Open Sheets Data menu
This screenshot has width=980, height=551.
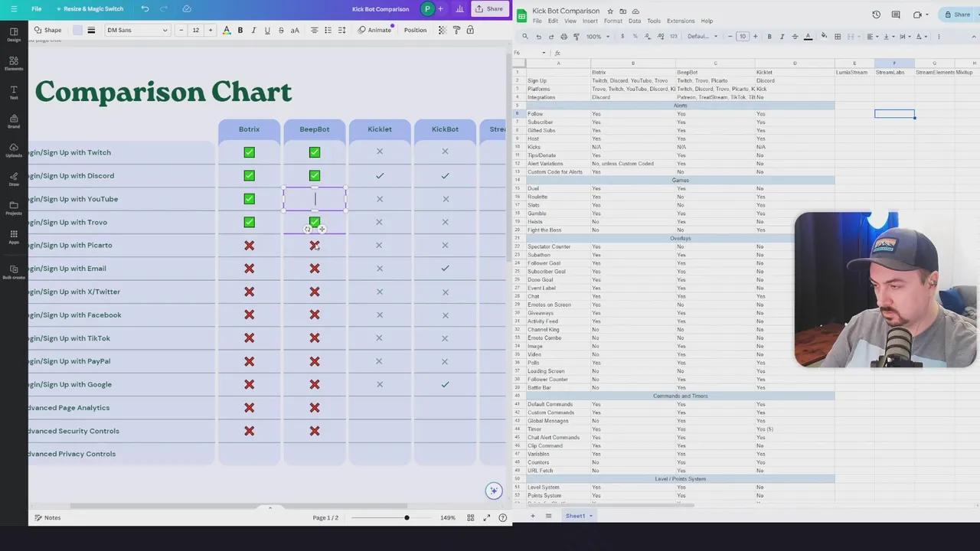[635, 21]
